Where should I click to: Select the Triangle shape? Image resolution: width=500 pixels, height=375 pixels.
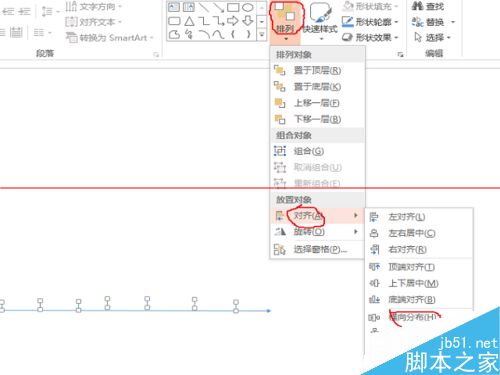189,21
